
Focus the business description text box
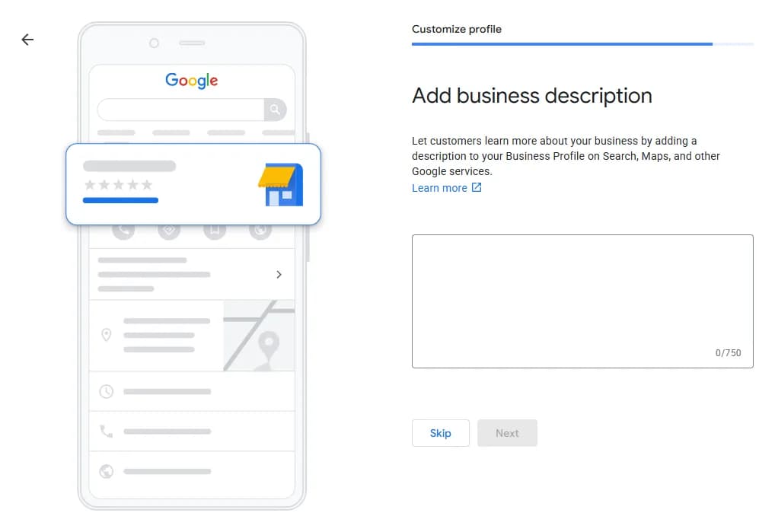[x=582, y=301]
